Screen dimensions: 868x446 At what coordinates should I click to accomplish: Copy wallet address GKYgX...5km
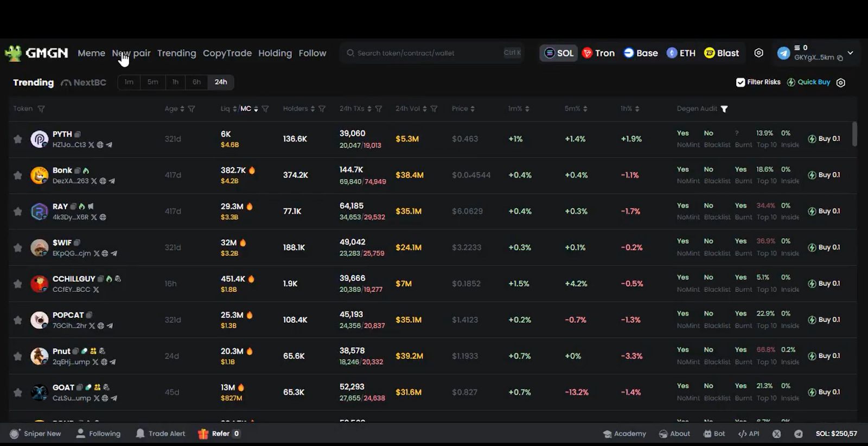(x=840, y=58)
